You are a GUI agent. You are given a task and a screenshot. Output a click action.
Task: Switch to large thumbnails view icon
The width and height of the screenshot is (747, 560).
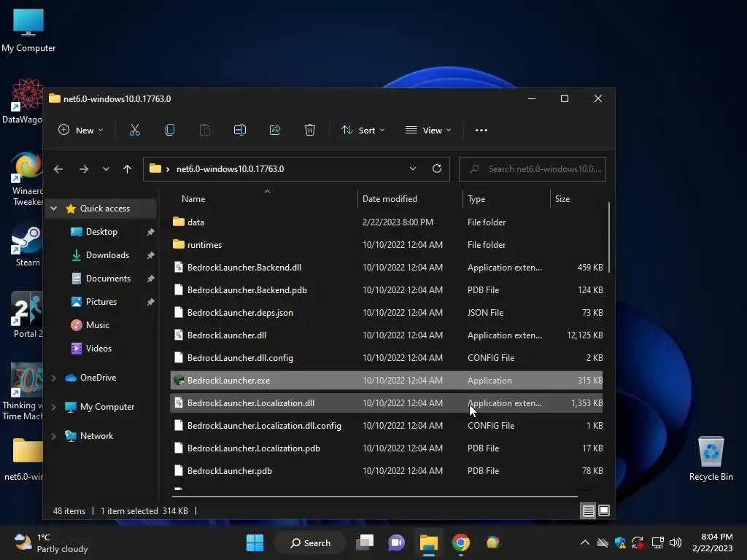(603, 511)
